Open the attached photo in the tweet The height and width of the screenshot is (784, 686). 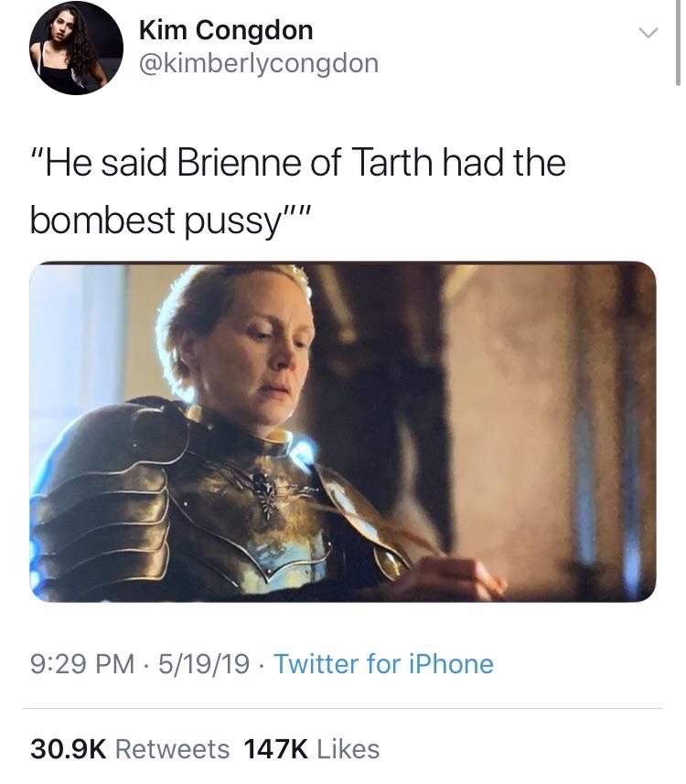point(343,432)
